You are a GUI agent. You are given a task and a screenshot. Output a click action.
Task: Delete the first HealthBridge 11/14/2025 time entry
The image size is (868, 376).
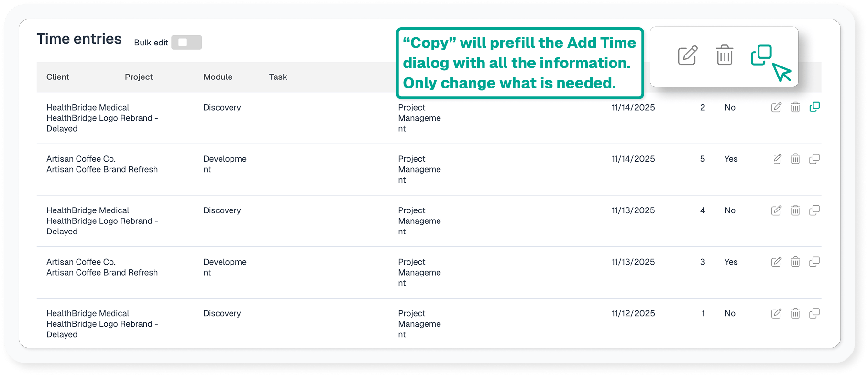pyautogui.click(x=795, y=108)
